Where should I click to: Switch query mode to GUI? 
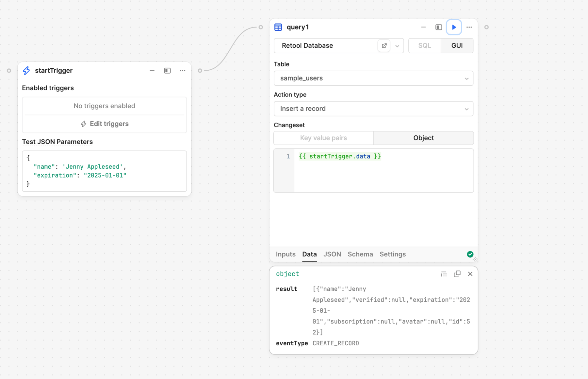coord(457,45)
